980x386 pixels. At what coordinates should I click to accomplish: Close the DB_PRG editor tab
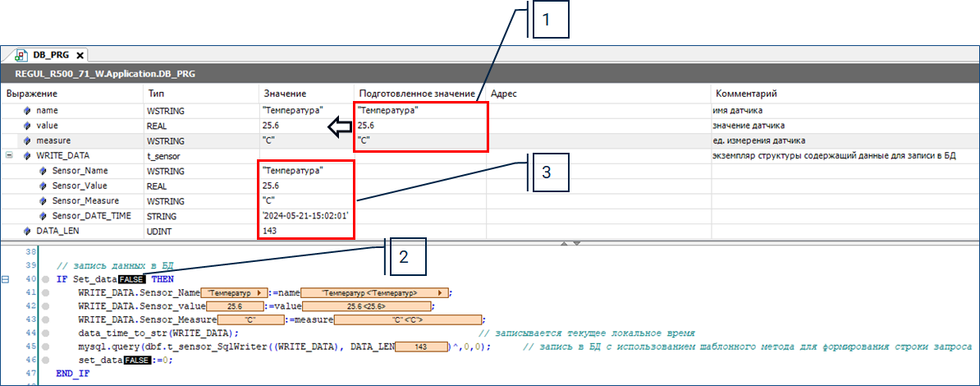pyautogui.click(x=80, y=55)
